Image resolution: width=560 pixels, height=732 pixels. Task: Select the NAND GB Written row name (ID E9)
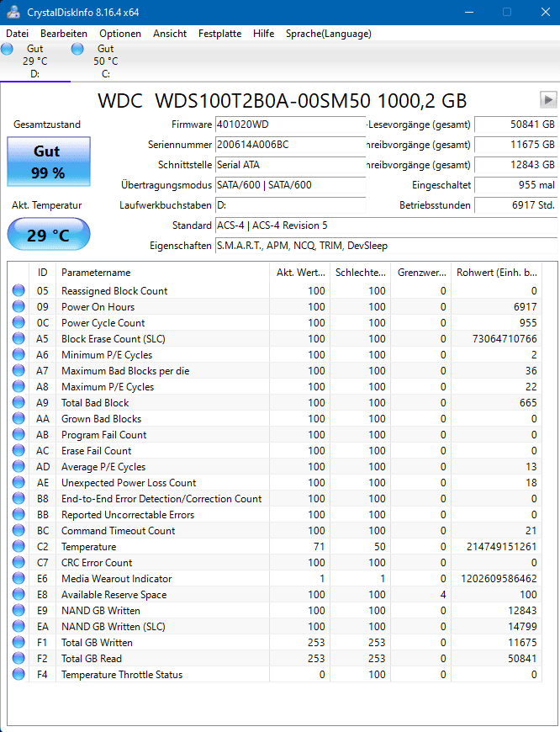(x=101, y=611)
